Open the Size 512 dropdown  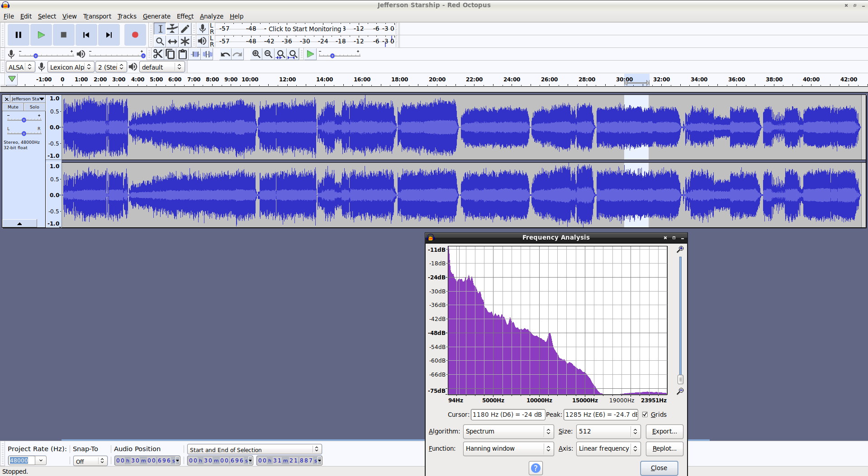coord(608,431)
